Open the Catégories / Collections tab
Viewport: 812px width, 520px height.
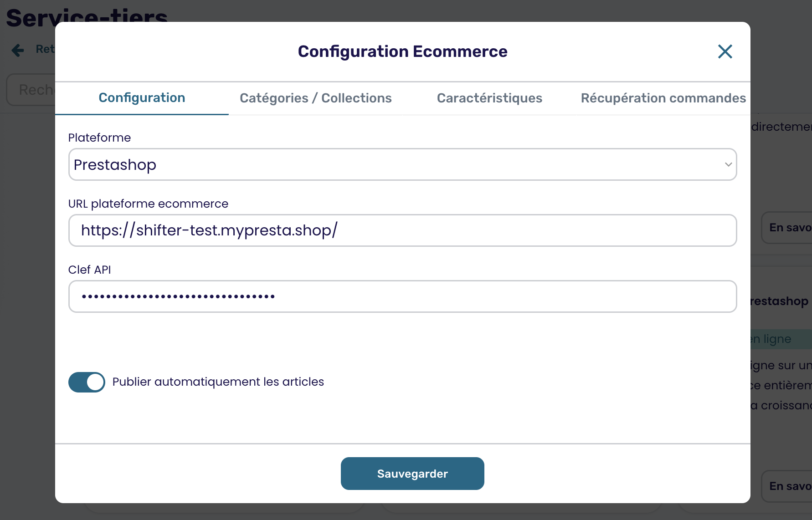click(316, 98)
